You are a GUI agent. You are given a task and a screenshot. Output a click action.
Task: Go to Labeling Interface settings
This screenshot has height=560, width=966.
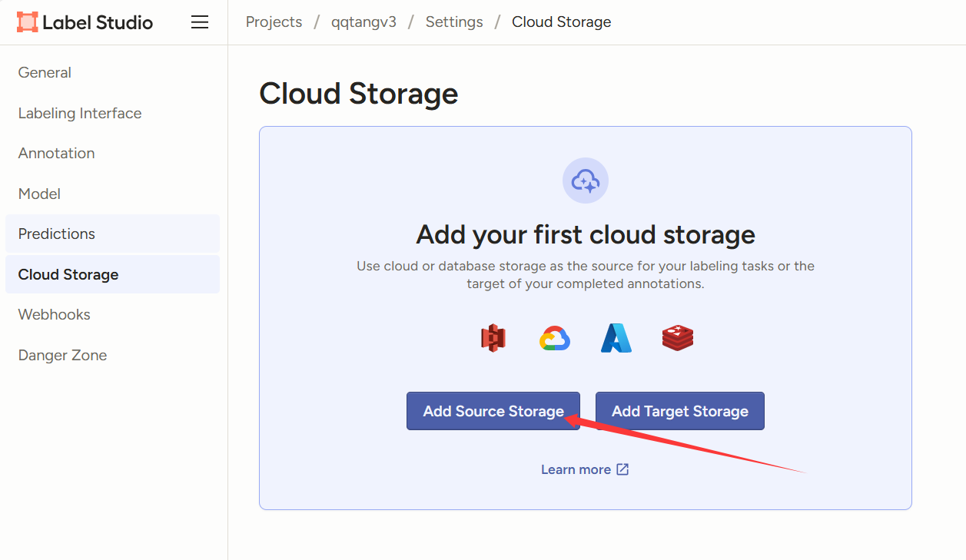pos(80,113)
